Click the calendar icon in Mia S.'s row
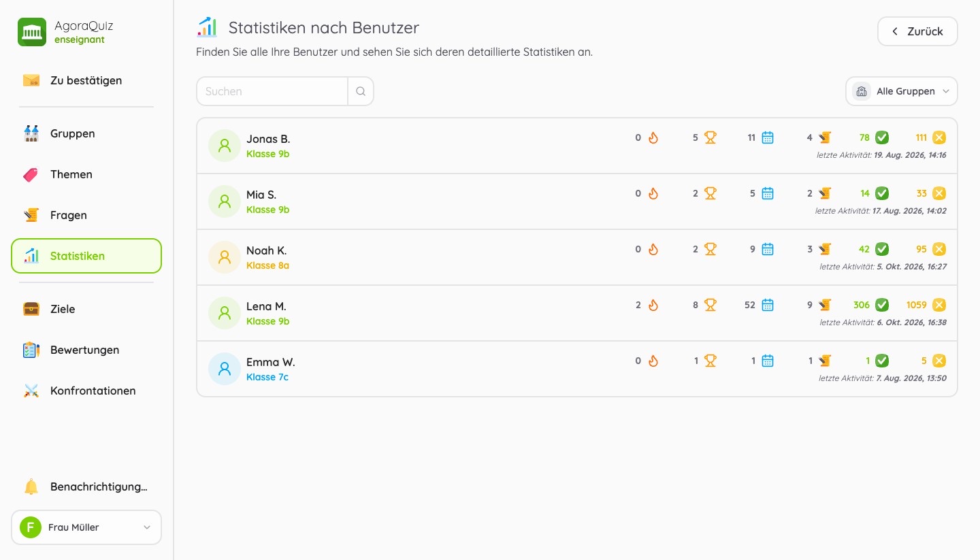 [768, 193]
